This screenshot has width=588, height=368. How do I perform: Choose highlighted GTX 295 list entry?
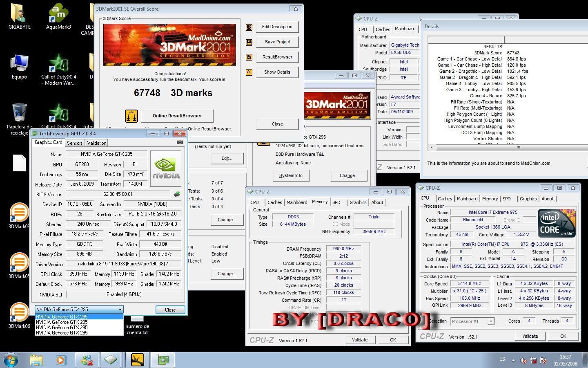click(x=79, y=316)
